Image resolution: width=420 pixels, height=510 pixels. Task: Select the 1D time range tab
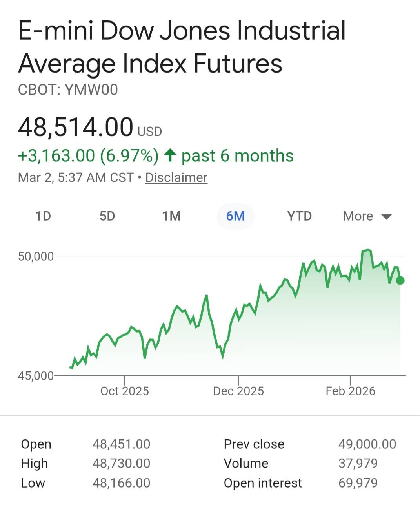coord(43,216)
